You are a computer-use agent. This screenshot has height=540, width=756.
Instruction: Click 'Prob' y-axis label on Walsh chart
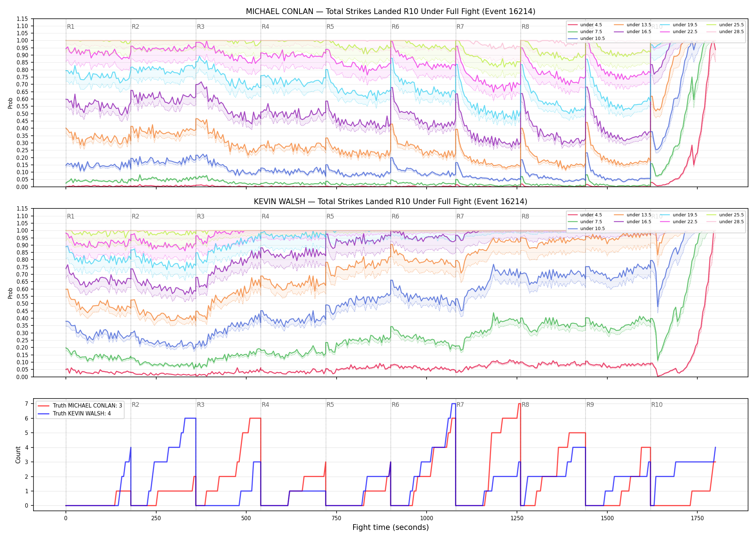(x=10, y=293)
